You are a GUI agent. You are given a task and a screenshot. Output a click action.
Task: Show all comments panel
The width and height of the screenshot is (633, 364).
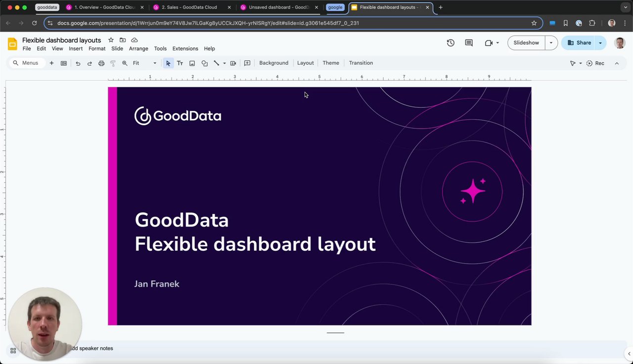pos(469,43)
